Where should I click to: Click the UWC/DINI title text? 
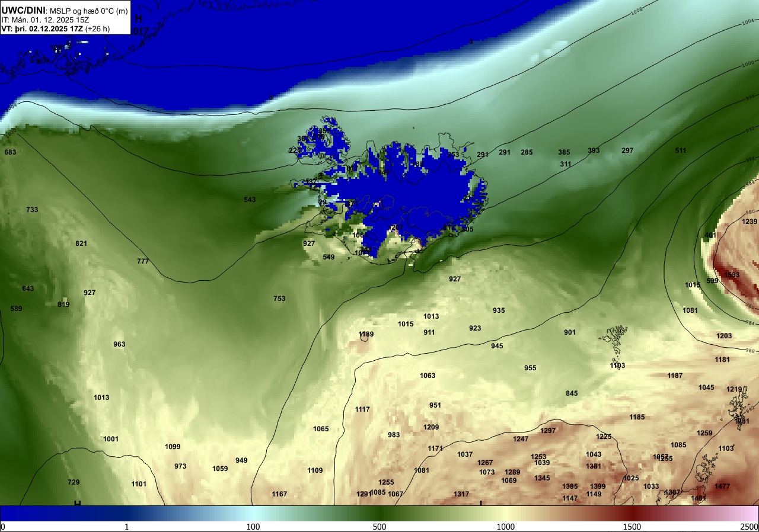tap(22, 10)
